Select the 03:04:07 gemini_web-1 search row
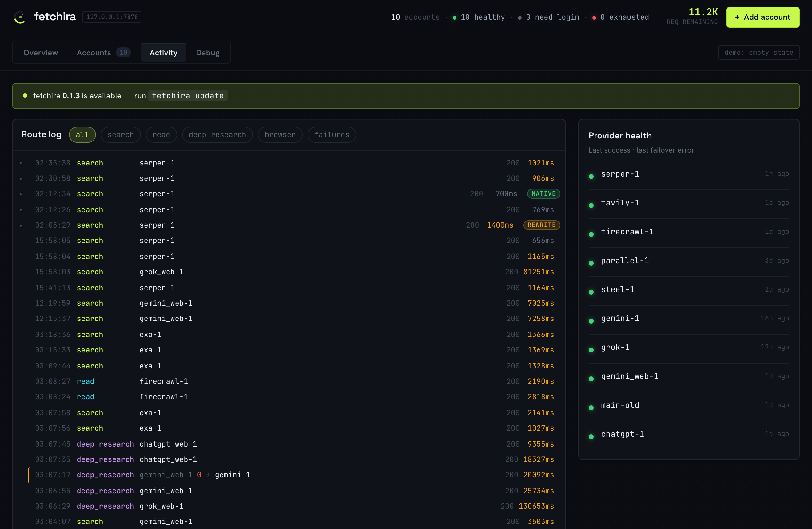This screenshot has height=529, width=812. [x=289, y=522]
